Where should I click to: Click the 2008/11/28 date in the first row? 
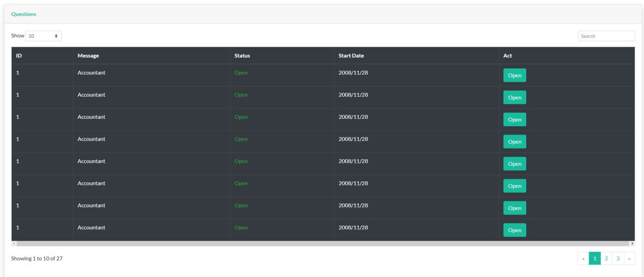coord(353,73)
